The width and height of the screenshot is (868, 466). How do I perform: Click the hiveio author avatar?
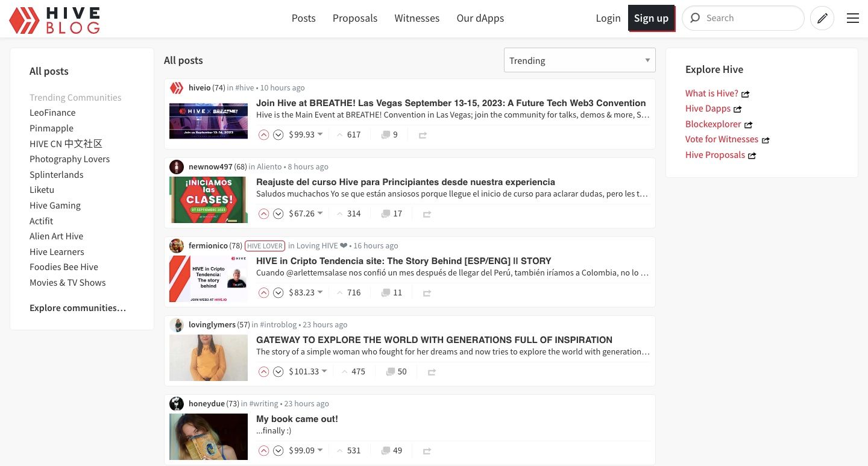click(177, 88)
